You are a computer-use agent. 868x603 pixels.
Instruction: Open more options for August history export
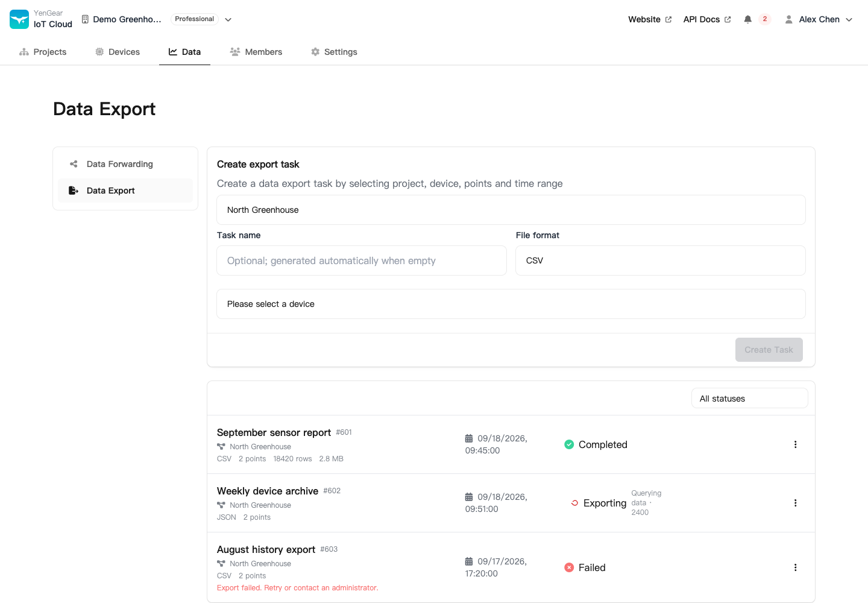point(795,567)
